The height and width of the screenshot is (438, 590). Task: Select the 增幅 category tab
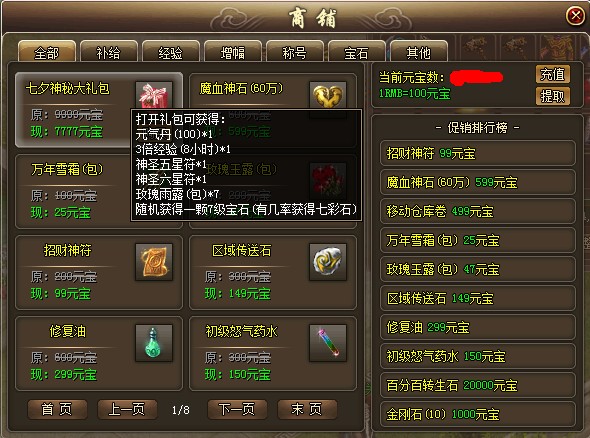tap(233, 52)
